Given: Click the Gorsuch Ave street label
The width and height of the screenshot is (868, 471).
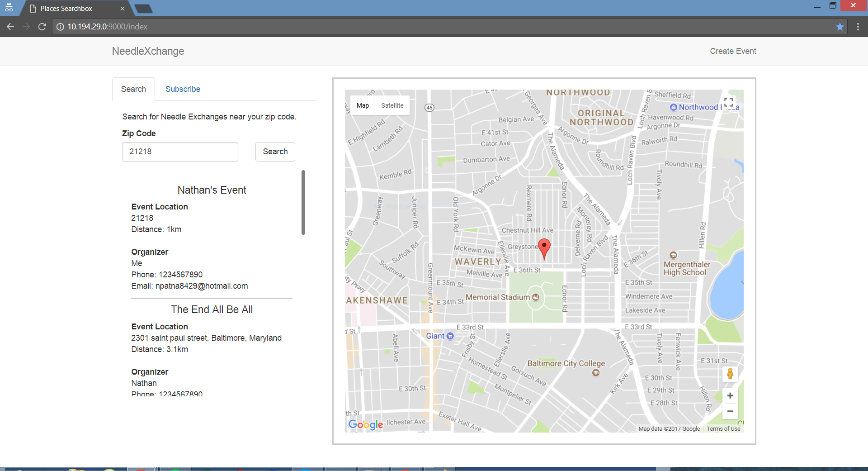Looking at the screenshot, I should (528, 376).
